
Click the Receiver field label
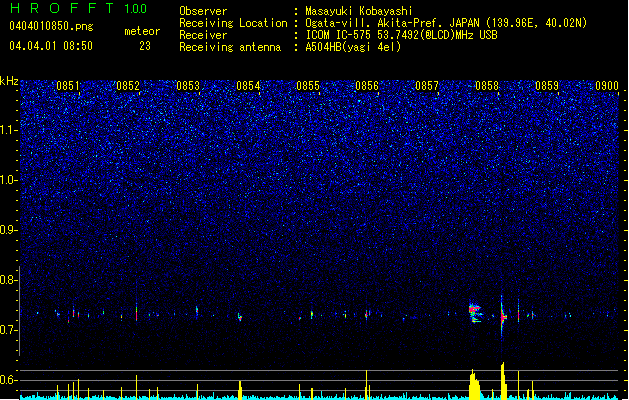pos(203,35)
